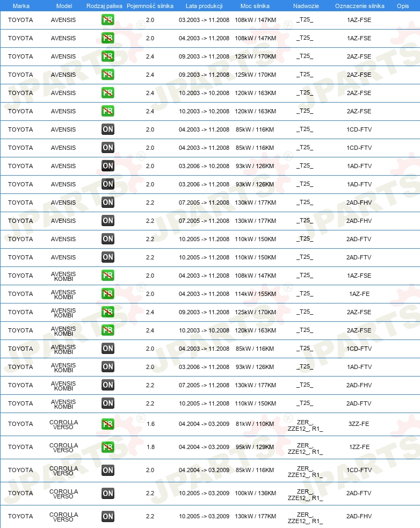Click 1CD-FTV in the Corolla Verso row
The width and height of the screenshot is (420, 528).
click(x=359, y=470)
